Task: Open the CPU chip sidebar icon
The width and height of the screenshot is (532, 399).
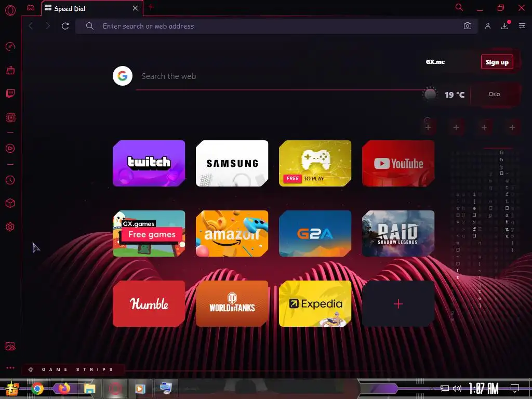Action: pyautogui.click(x=10, y=117)
